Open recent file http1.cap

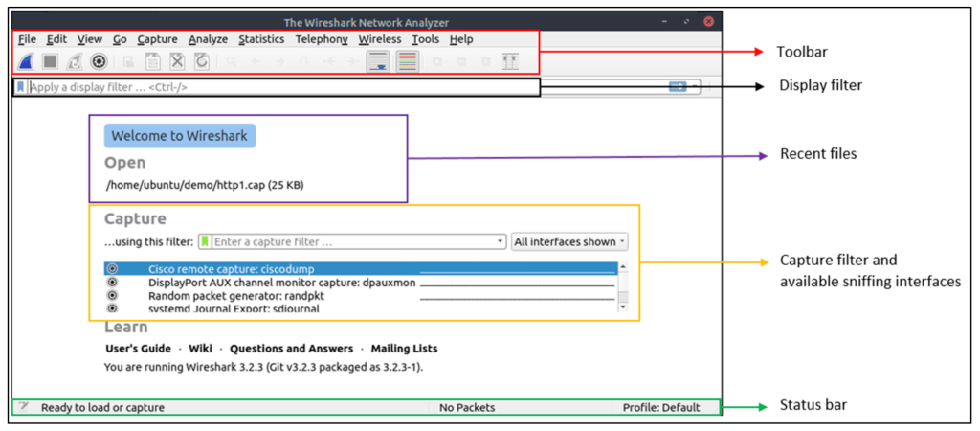click(204, 185)
